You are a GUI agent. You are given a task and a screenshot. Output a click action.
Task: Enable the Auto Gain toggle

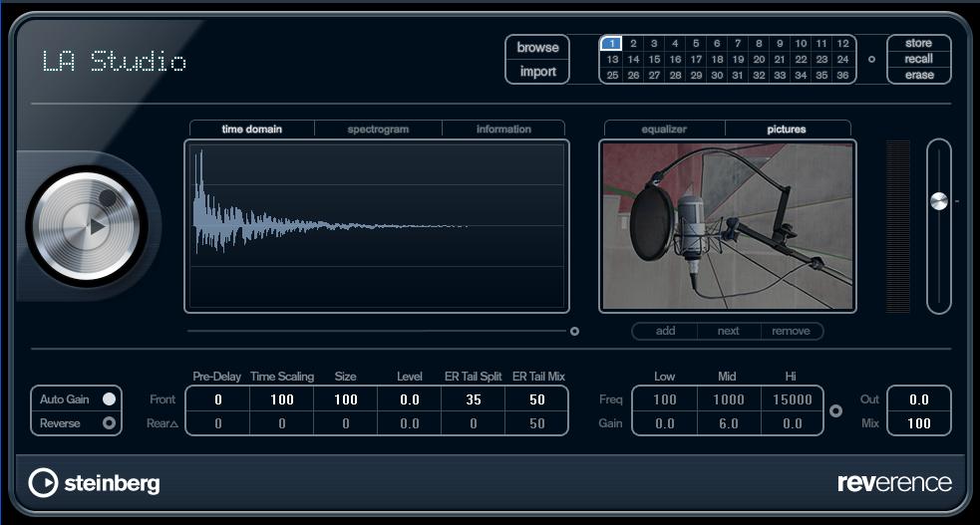pos(109,398)
